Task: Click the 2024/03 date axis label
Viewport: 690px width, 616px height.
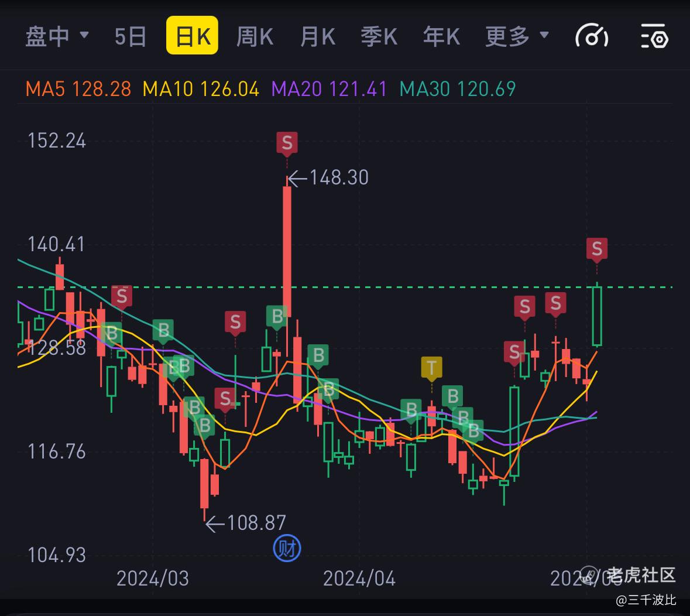Action: tap(152, 579)
